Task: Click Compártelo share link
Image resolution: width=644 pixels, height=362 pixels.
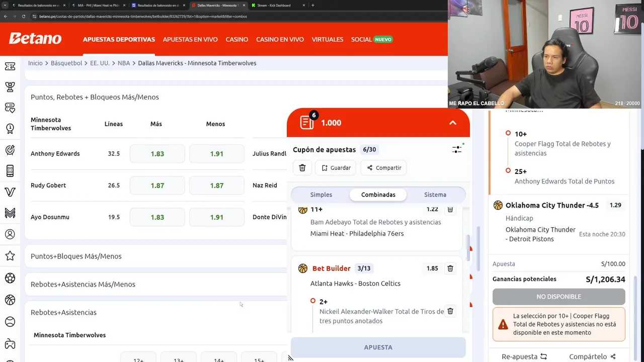Action: [592, 356]
